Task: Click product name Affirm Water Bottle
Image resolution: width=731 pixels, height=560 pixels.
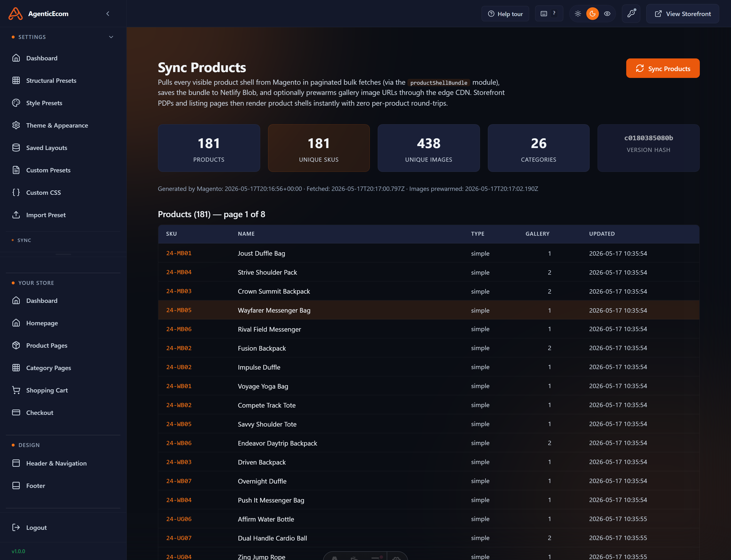Action: 266,519
